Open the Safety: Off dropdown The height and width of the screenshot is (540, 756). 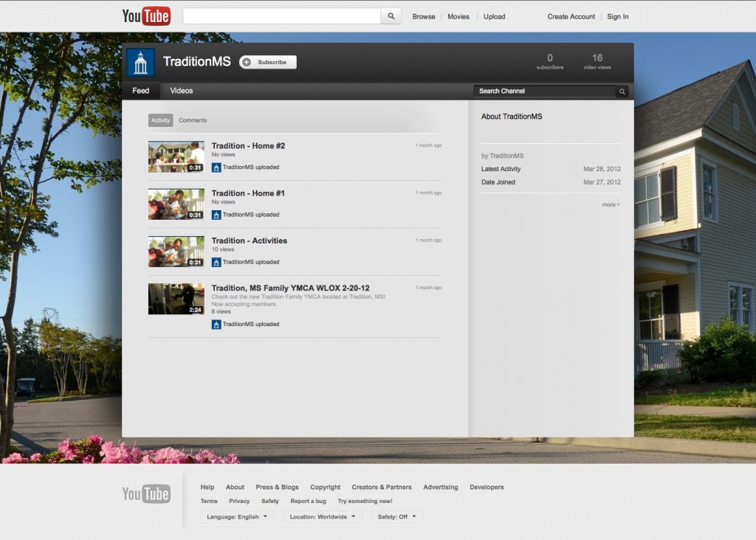(396, 517)
